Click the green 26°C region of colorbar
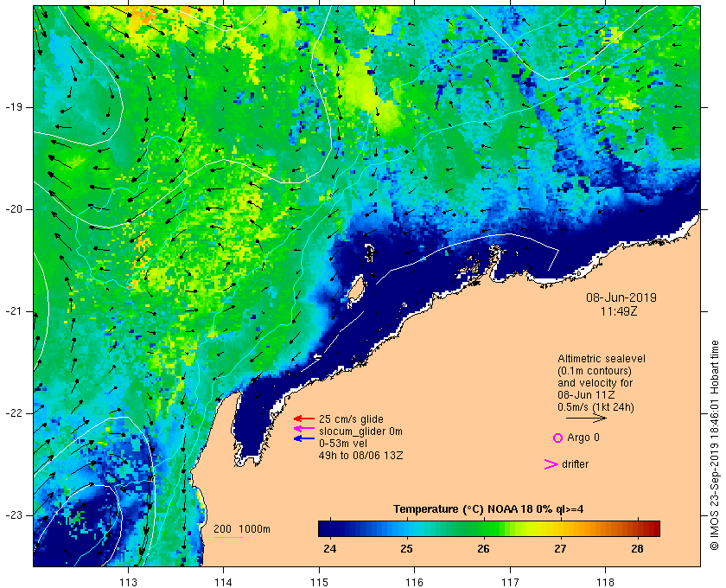Image resolution: width=726 pixels, height=588 pixels. click(x=484, y=528)
